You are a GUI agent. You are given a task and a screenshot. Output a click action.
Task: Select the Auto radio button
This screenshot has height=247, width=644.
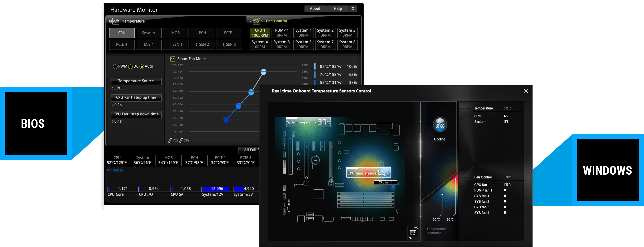(142, 67)
